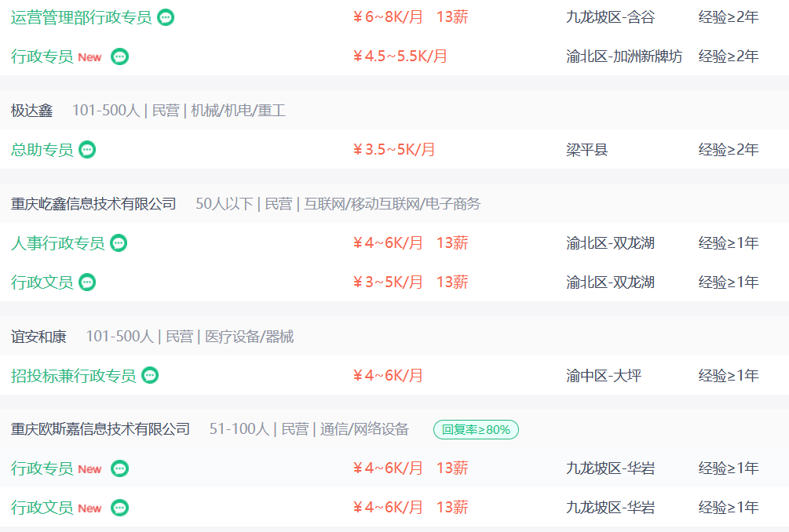
Task: Click chat bubble for 行政专员 in 九龙坡区-华岩
Action: pos(120,468)
